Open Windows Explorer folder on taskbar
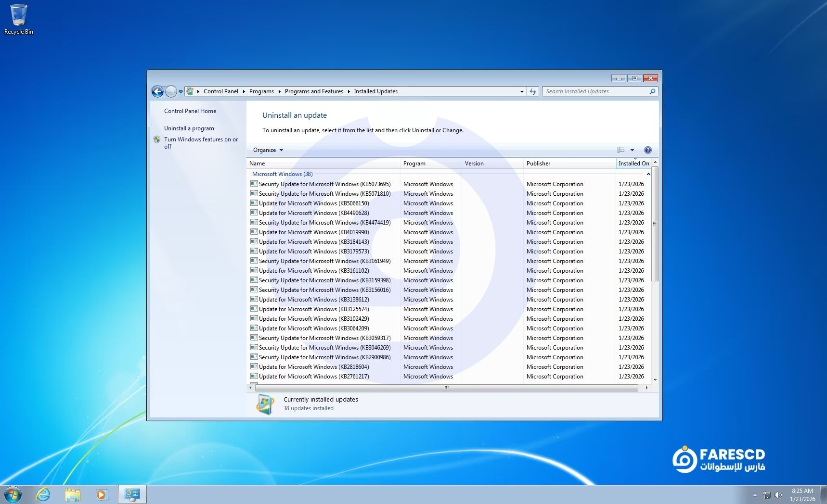The width and height of the screenshot is (827, 504). [73, 494]
